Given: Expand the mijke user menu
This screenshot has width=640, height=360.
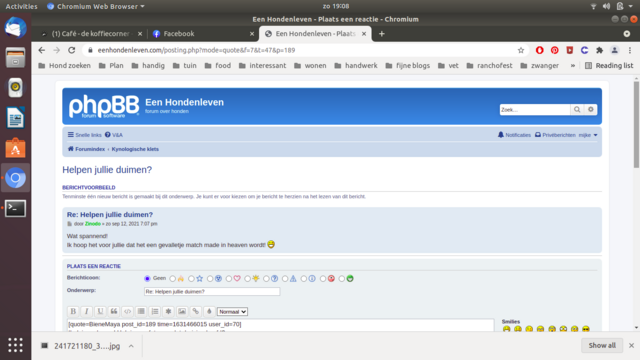Looking at the screenshot, I should point(588,135).
